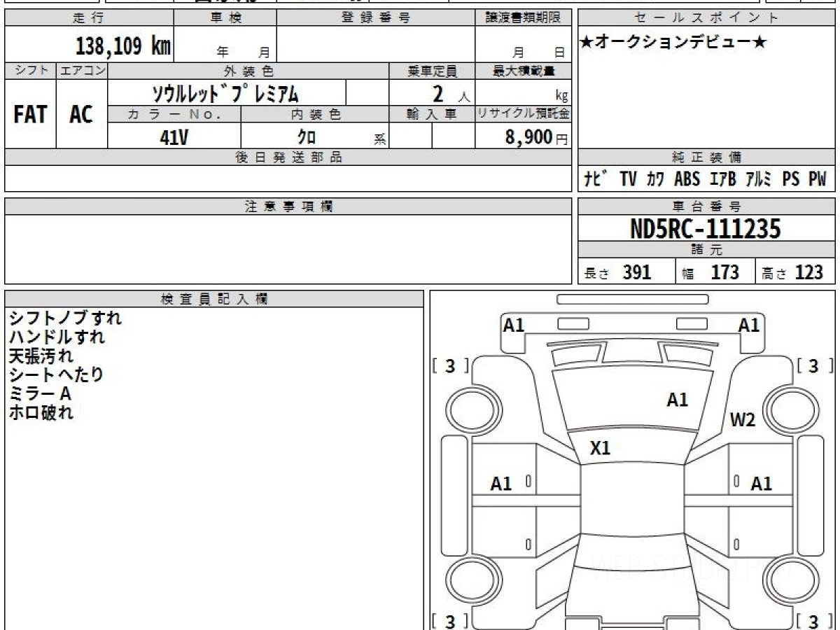Click the 乗車定員 header cell
The height and width of the screenshot is (630, 840).
(x=432, y=71)
